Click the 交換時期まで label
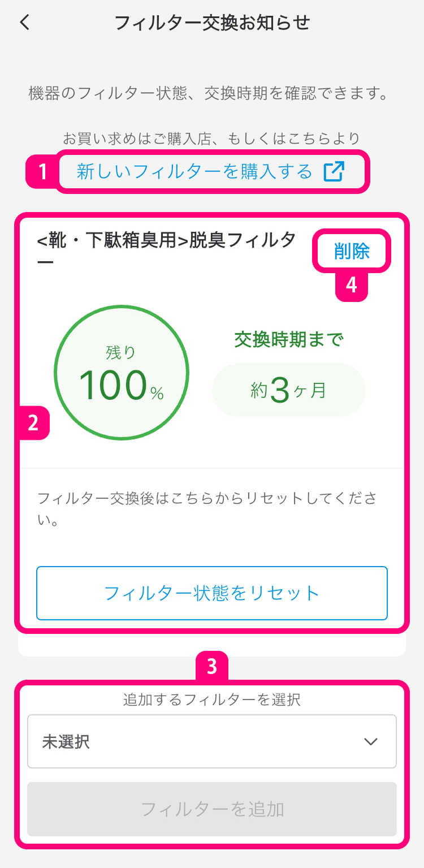Viewport: 424px width, 868px height. (289, 339)
